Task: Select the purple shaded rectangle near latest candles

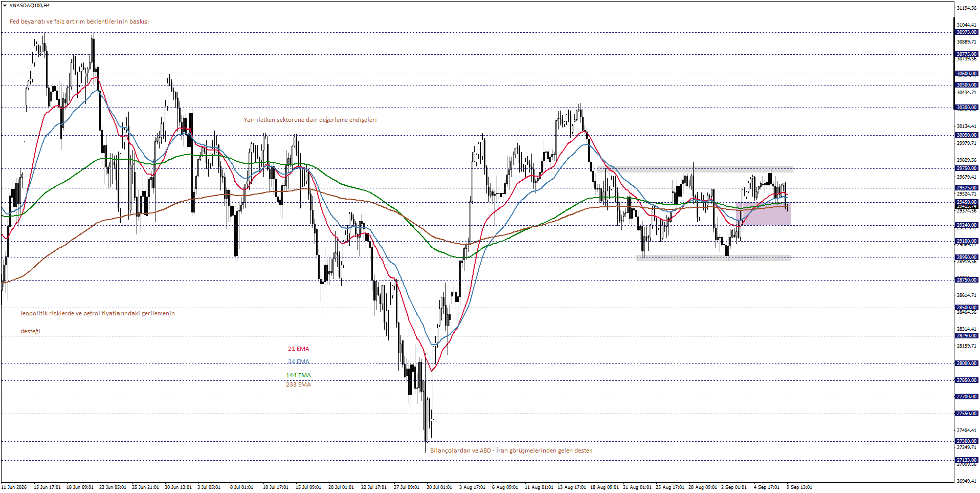Action: pos(764,213)
